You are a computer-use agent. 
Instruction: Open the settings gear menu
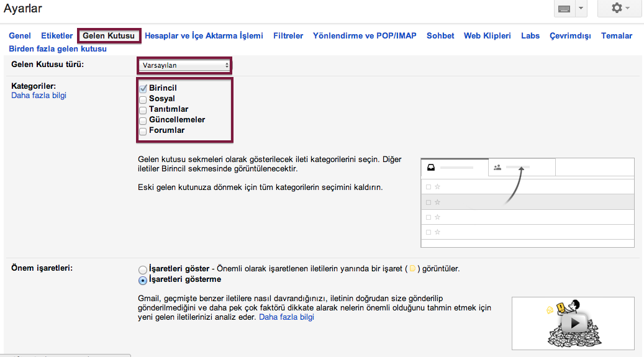(x=620, y=8)
